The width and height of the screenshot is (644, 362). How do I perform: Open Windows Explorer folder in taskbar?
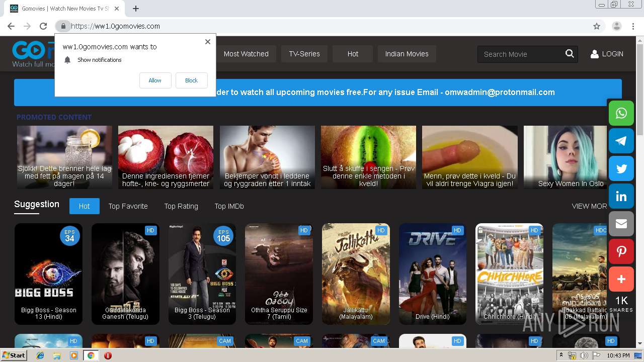[x=57, y=355]
